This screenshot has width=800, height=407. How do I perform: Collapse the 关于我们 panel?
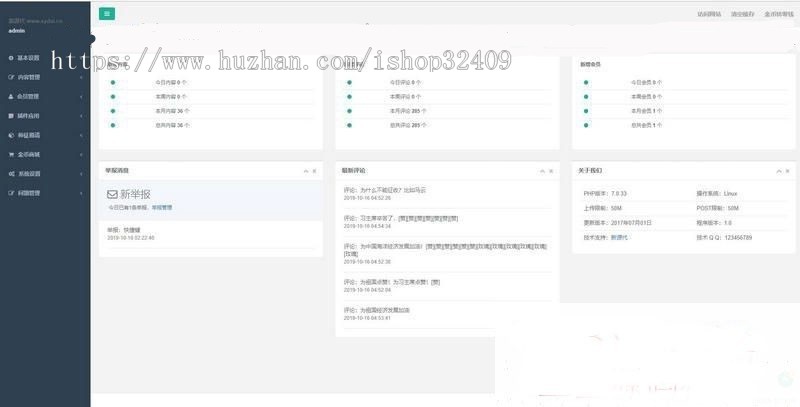coord(779,171)
